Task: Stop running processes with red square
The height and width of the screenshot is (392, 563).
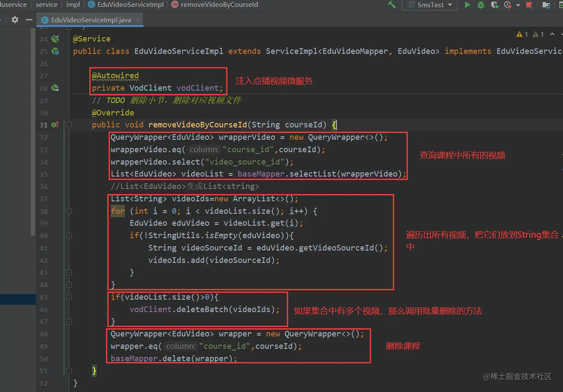Action: [x=529, y=5]
